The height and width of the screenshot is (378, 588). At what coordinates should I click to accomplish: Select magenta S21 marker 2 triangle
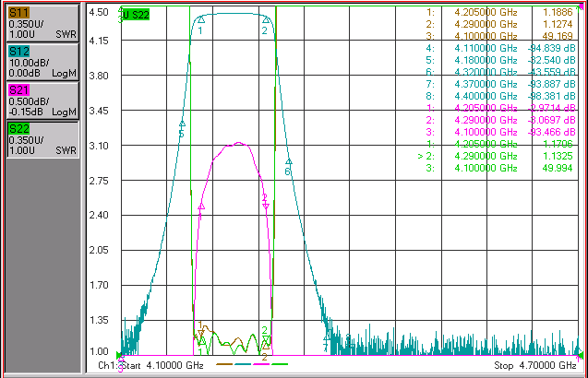pos(266,206)
